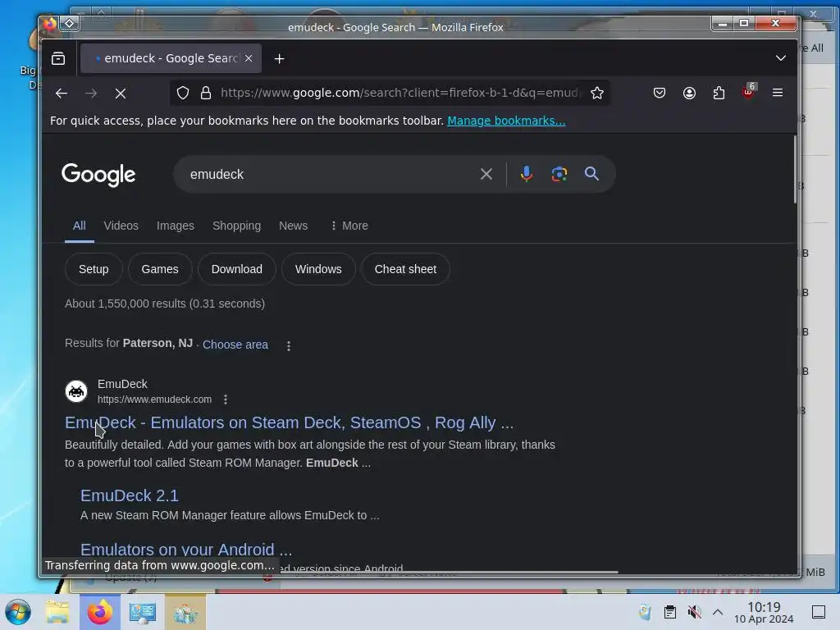Switch to the News tab
Image resolution: width=840 pixels, height=630 pixels.
(x=293, y=226)
